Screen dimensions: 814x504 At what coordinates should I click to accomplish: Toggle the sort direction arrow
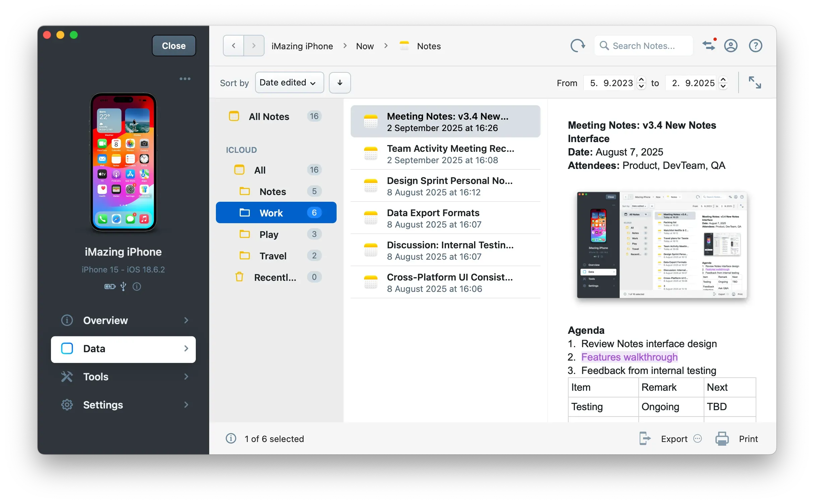click(x=340, y=82)
